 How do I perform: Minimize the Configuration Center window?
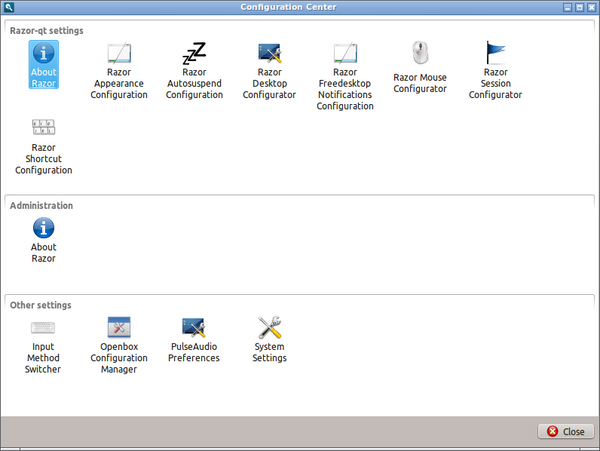[x=567, y=7]
